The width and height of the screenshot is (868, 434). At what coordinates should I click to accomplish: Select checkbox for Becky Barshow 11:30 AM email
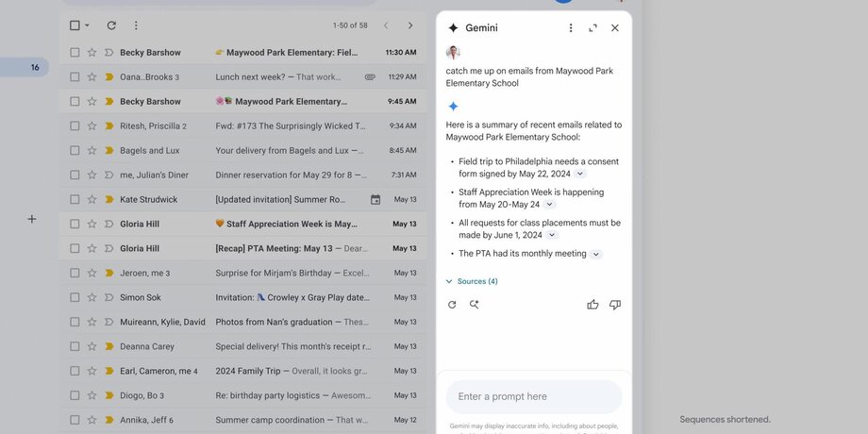tap(75, 53)
